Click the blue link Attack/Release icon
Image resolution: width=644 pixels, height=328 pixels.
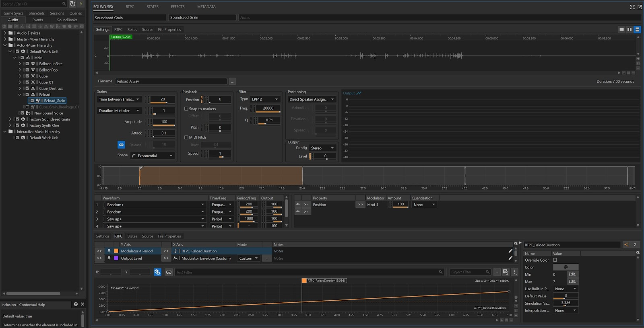click(121, 145)
